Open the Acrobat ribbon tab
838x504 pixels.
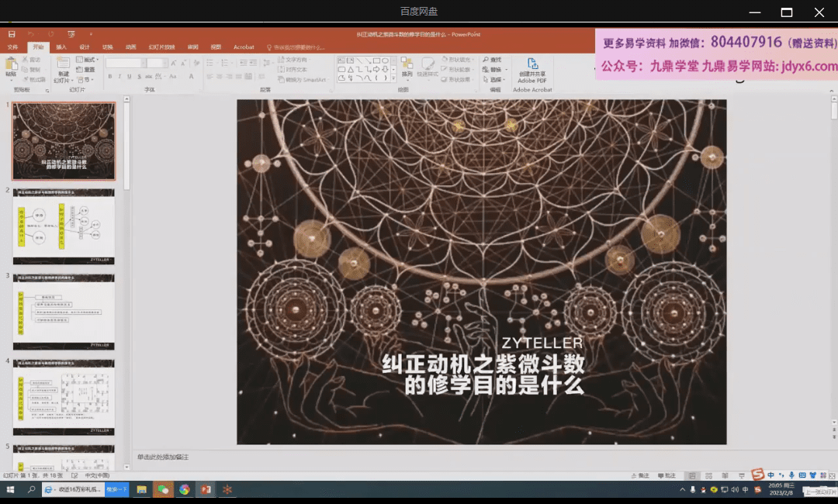click(244, 47)
